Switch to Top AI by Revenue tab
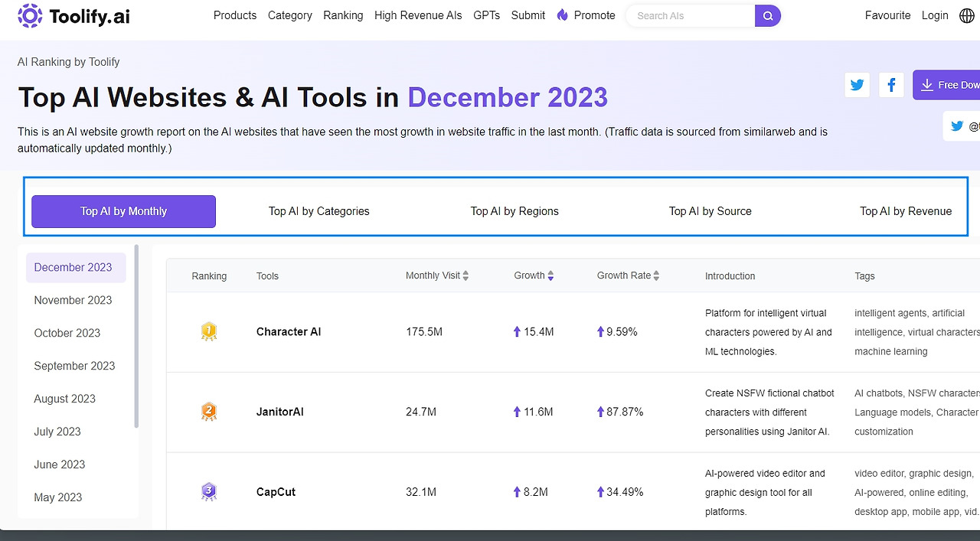Screen dimensions: 980x541 click(x=906, y=211)
